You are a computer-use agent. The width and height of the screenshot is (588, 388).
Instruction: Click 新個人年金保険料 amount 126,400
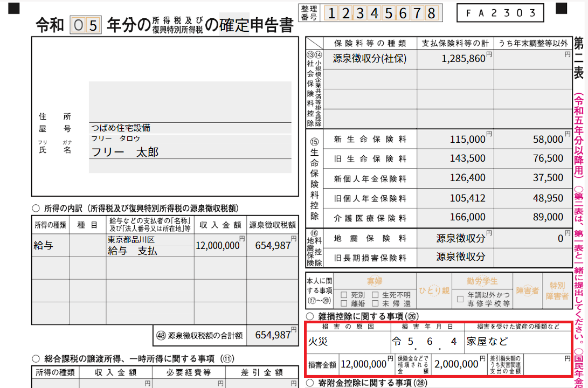[455, 178]
